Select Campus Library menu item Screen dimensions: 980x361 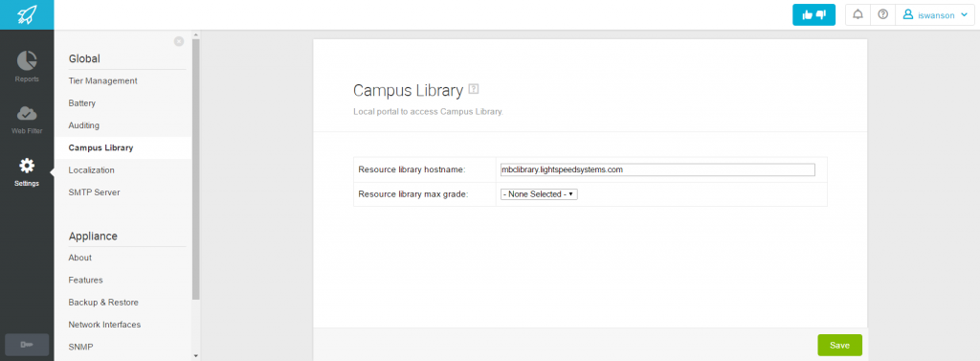(x=100, y=147)
